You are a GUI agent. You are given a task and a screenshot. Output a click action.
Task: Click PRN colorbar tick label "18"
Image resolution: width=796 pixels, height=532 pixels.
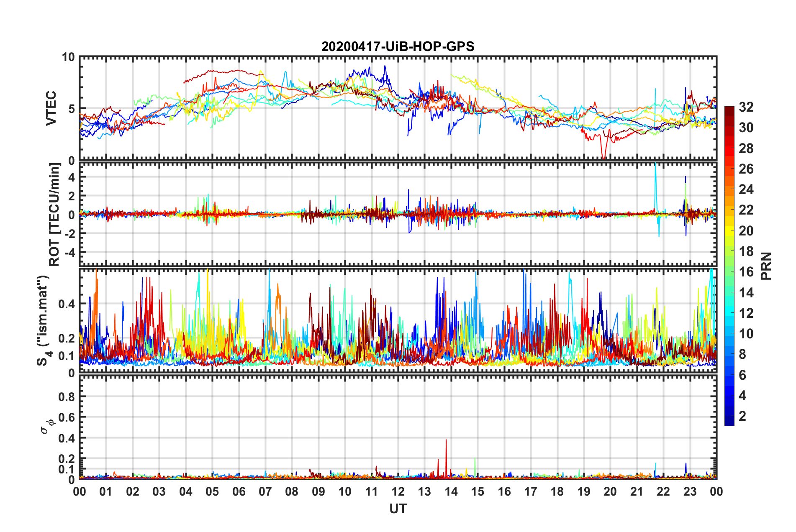(x=746, y=251)
